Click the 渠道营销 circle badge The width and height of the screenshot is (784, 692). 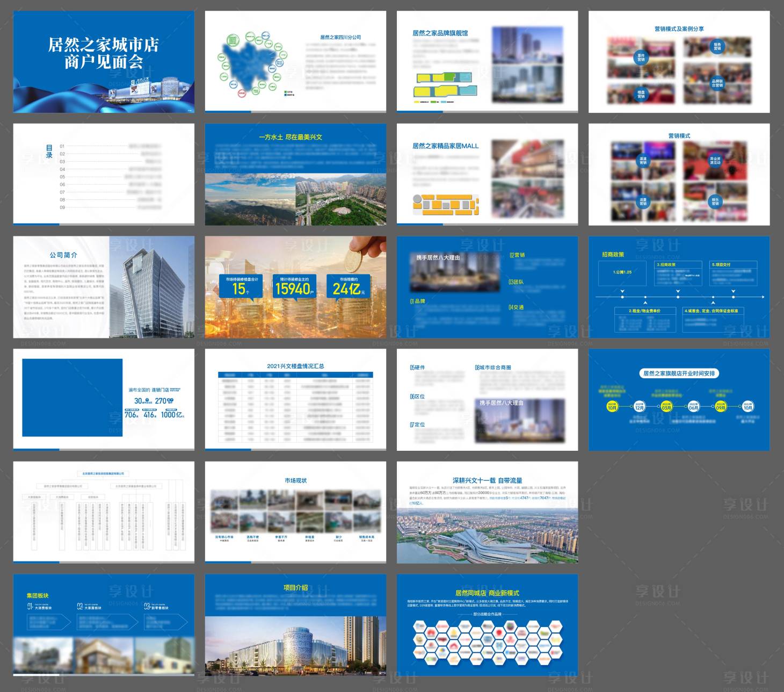643,161
